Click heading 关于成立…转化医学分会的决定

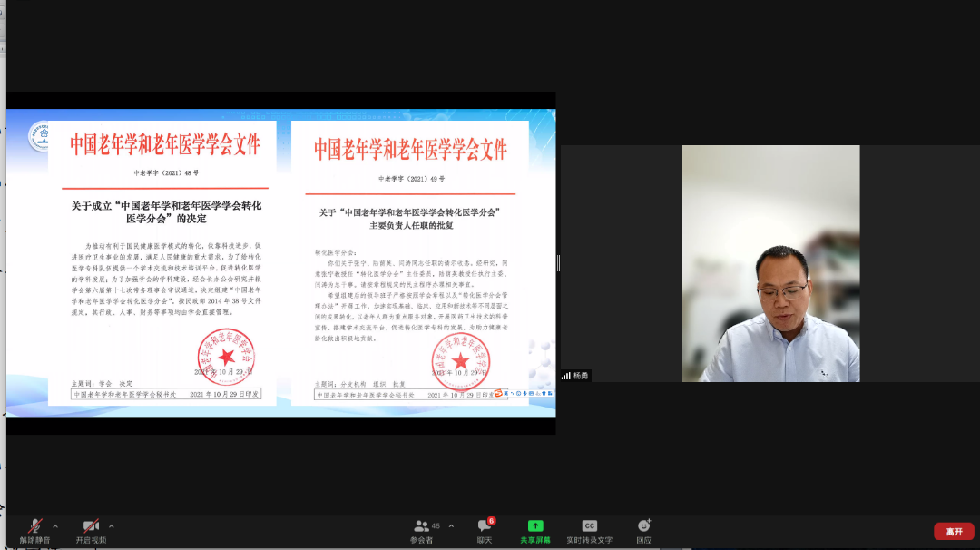point(166,211)
